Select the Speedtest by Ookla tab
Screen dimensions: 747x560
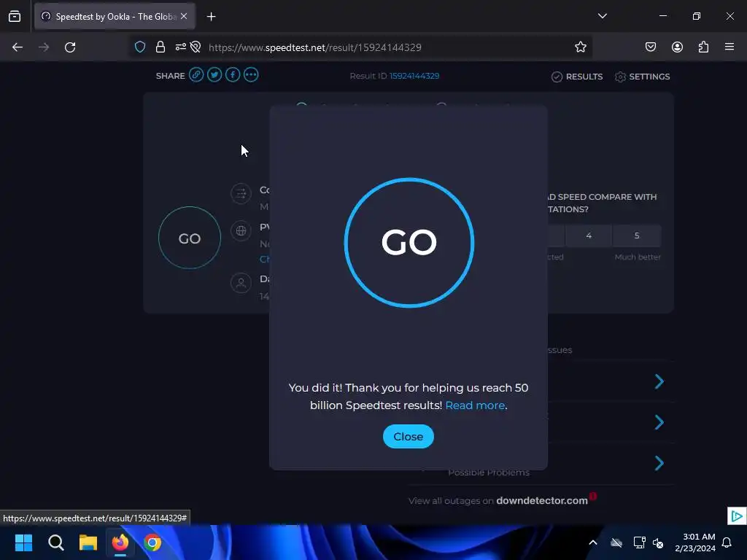pyautogui.click(x=115, y=17)
